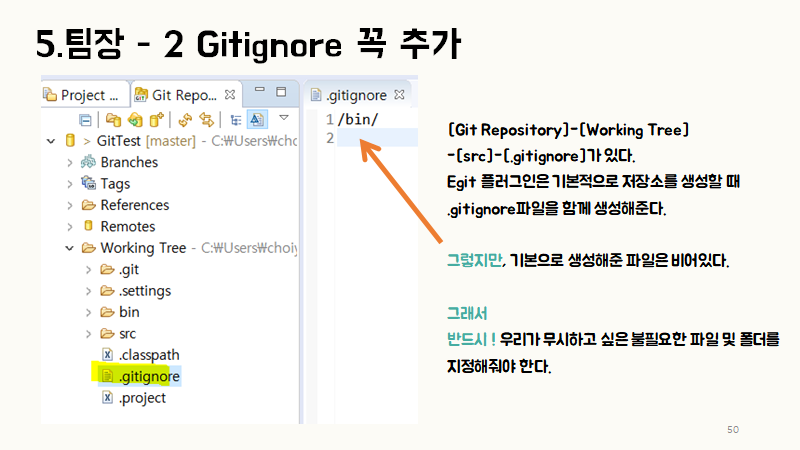This screenshot has width=800, height=450.
Task: Click the Refresh repositories icon
Action: coord(185,119)
